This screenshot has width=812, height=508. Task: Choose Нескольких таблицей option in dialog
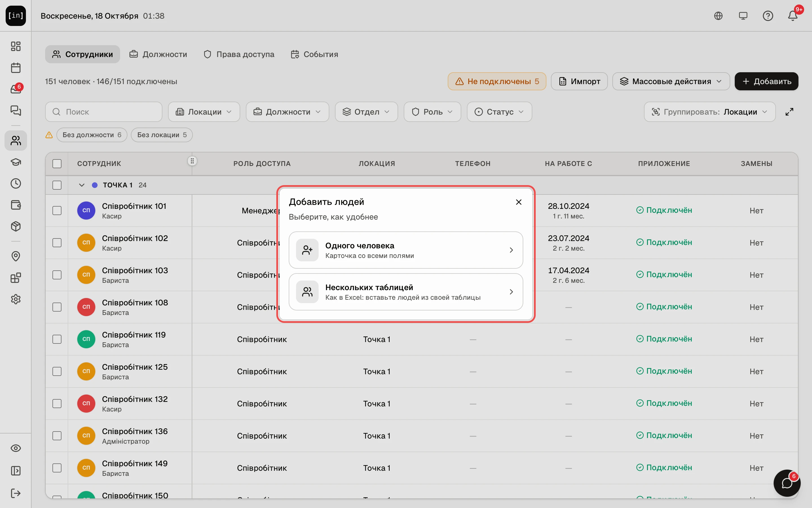point(406,292)
